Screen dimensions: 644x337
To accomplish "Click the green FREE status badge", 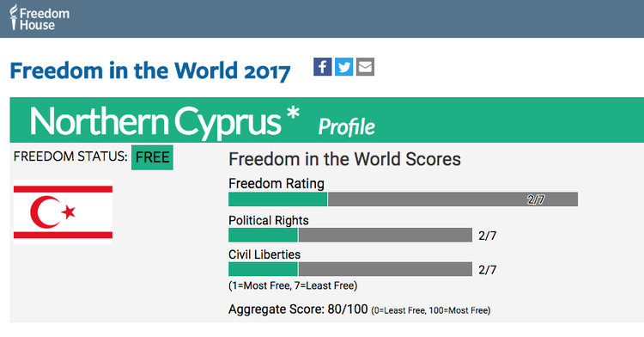I will pos(152,157).
